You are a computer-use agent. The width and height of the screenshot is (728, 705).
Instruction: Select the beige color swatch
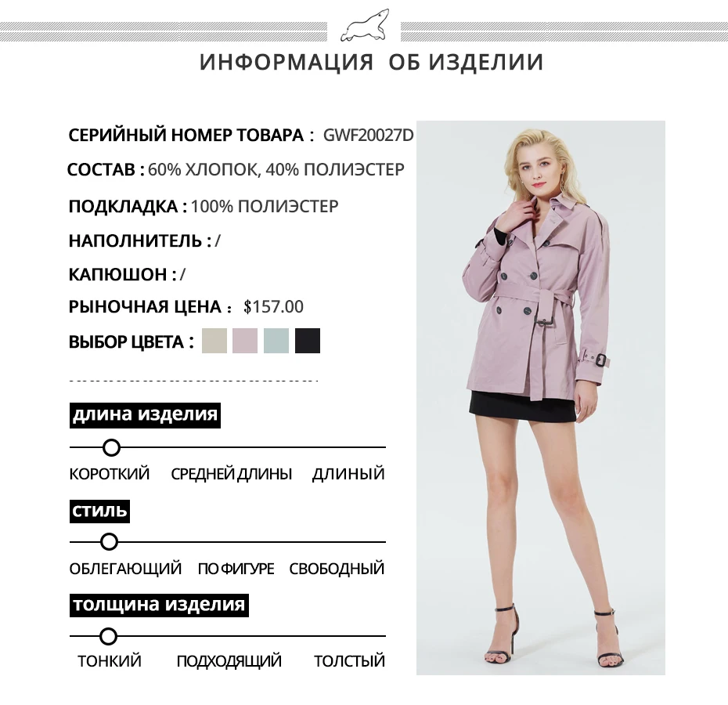click(214, 341)
